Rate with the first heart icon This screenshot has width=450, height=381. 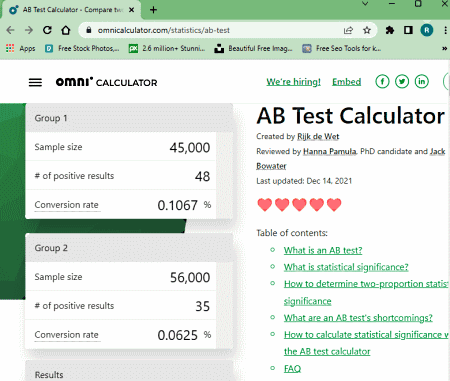click(x=265, y=205)
